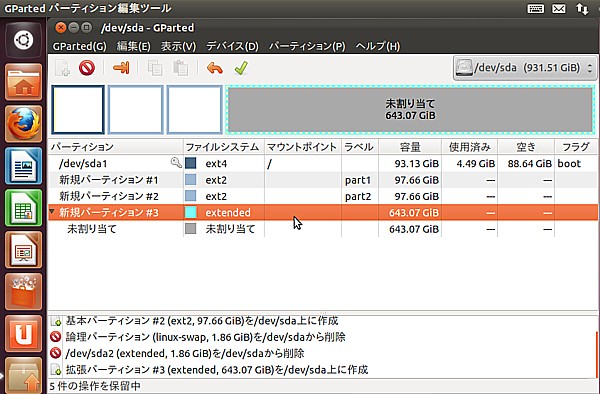Open the パーティション(P) menu

point(307,46)
